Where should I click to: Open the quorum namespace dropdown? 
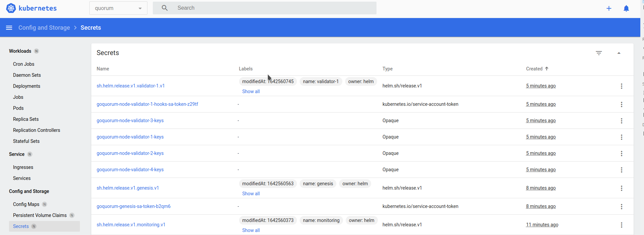(x=118, y=8)
